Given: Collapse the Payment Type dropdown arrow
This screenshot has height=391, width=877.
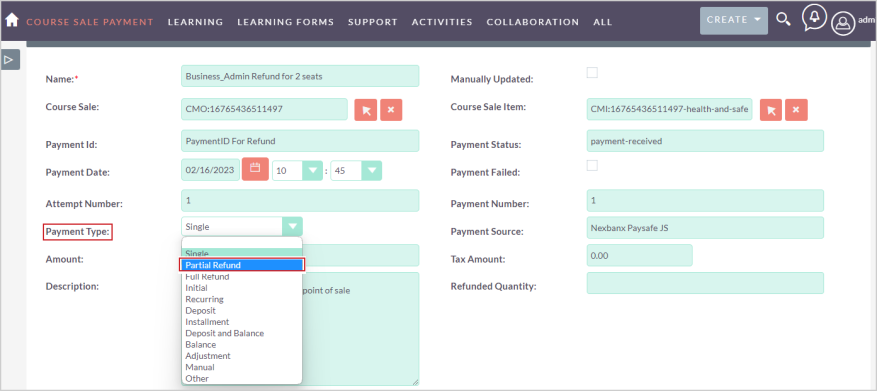Looking at the screenshot, I should [293, 227].
